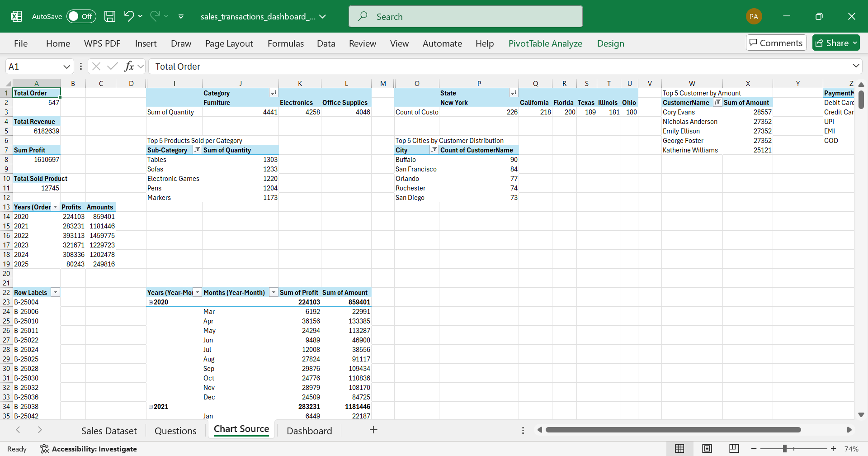Image resolution: width=868 pixels, height=456 pixels.
Task: Click the Undo arrow icon
Action: pos(129,16)
